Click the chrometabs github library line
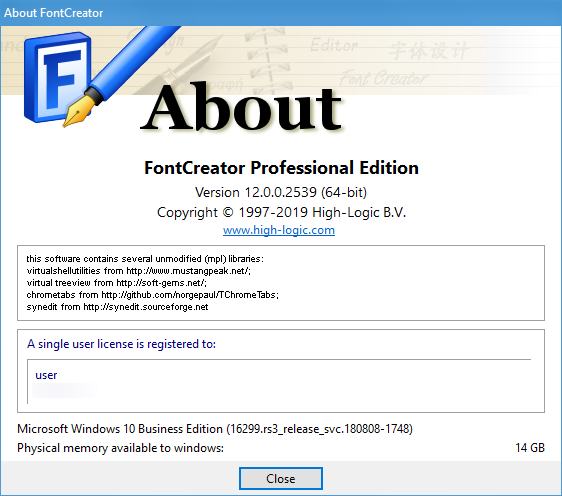This screenshot has height=496, width=562. 153,295
